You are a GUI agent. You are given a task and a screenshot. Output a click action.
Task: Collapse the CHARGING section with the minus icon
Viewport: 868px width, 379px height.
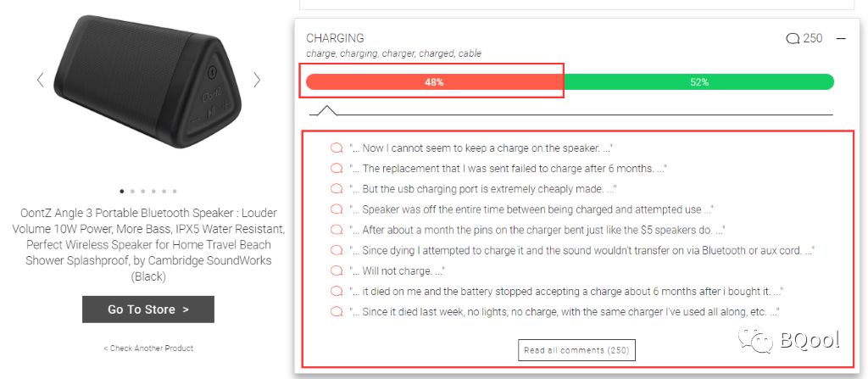click(841, 38)
